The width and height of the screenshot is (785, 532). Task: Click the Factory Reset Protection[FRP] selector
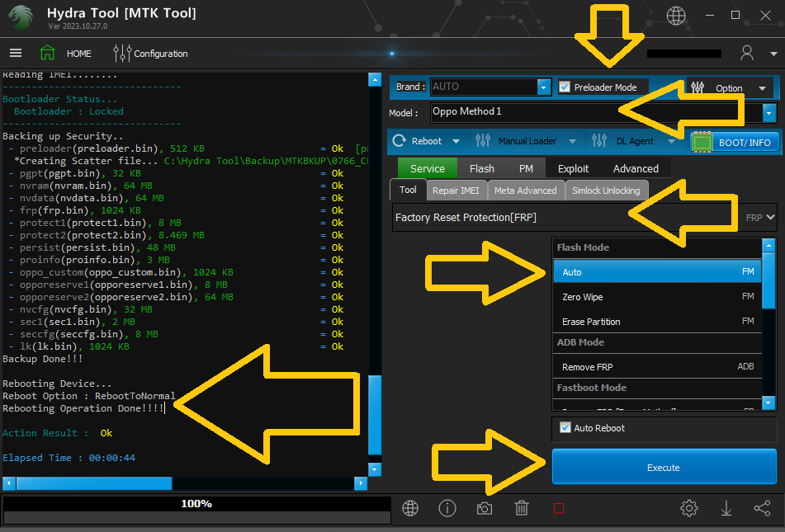pos(584,217)
